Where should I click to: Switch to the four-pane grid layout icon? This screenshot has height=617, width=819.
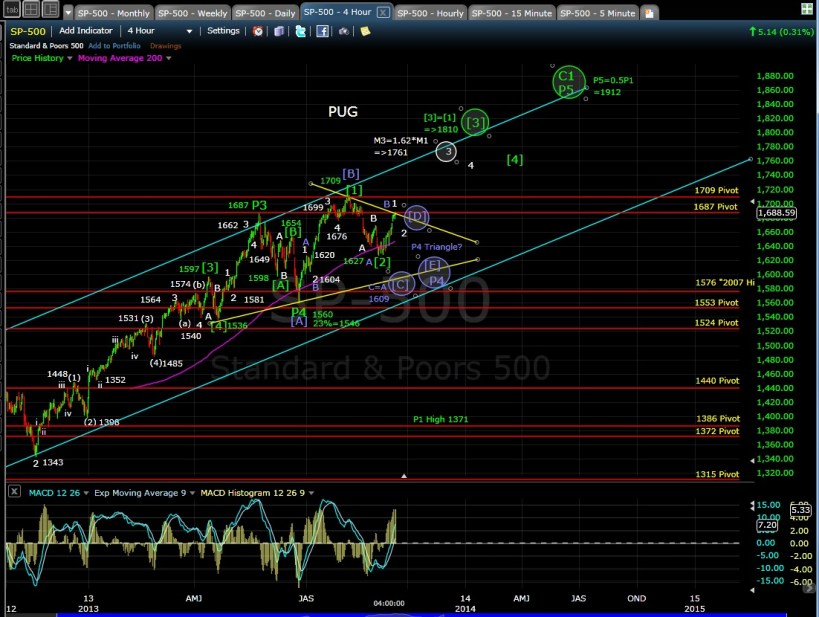pyautogui.click(x=31, y=9)
